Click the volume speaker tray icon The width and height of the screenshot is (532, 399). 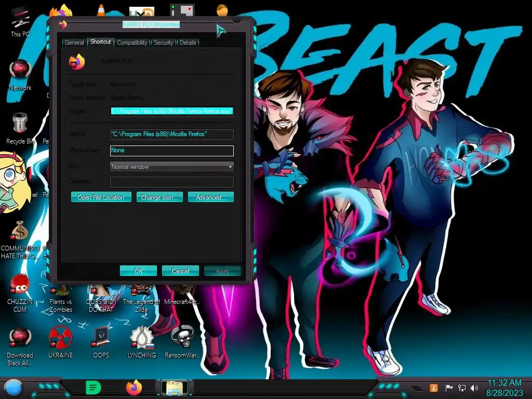474,388
